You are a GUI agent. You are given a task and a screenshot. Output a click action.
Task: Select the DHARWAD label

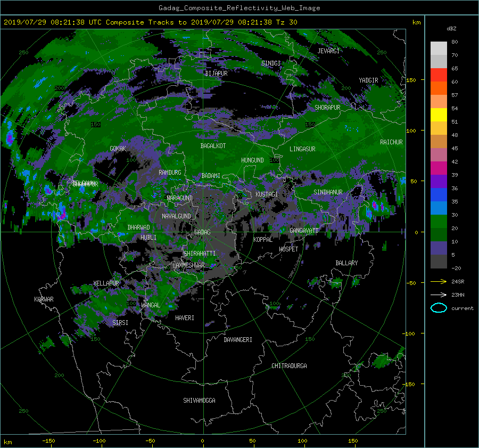138,227
